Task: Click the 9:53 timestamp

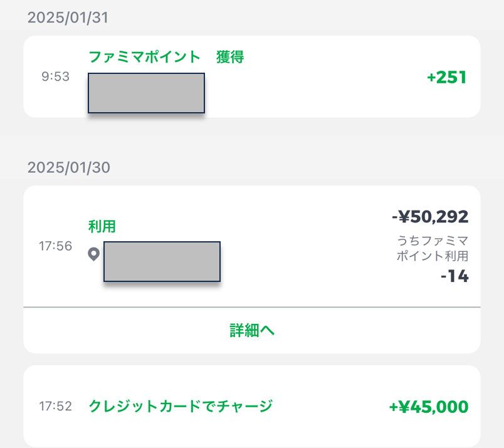Action: coord(55,78)
